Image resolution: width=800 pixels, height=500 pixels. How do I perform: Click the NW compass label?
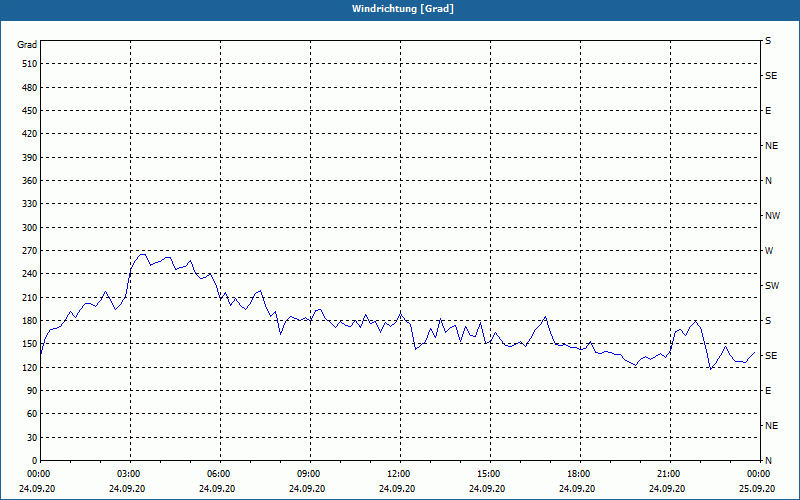point(772,216)
